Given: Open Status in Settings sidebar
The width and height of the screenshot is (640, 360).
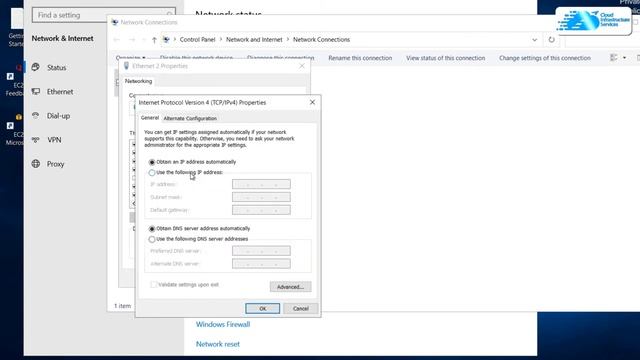Looking at the screenshot, I should coord(56,67).
